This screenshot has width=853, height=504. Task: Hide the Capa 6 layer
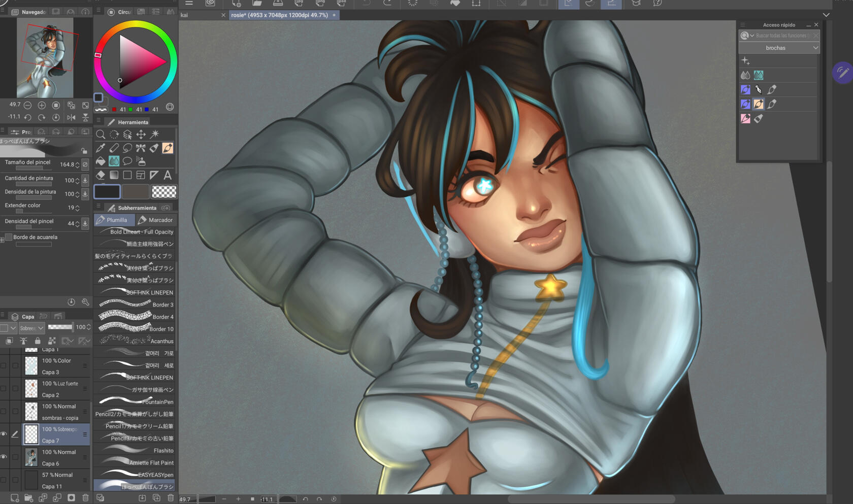click(4, 457)
